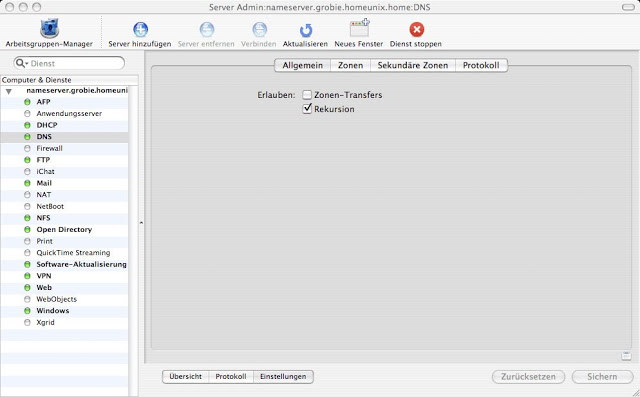Click the green status dot beside Mail
Screen dimensions: 640x397
(27, 183)
